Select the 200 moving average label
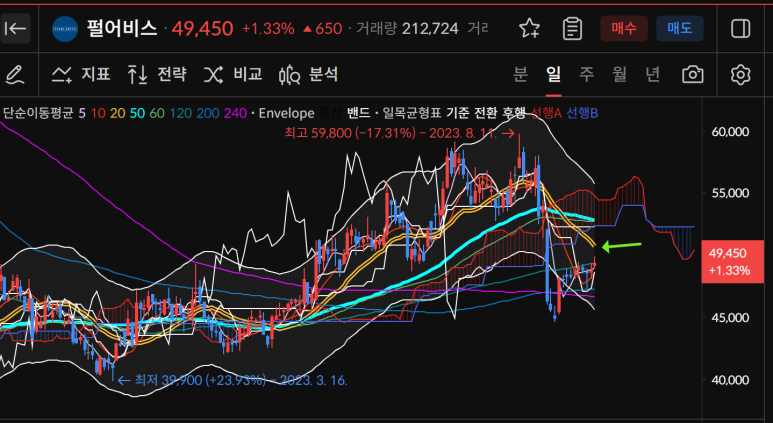This screenshot has width=773, height=423. (x=208, y=113)
